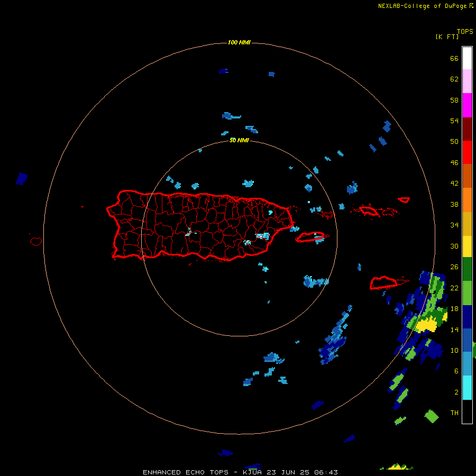This screenshot has height=476, width=476.
Task: Click the black TH threshold swatch
Action: point(467,411)
